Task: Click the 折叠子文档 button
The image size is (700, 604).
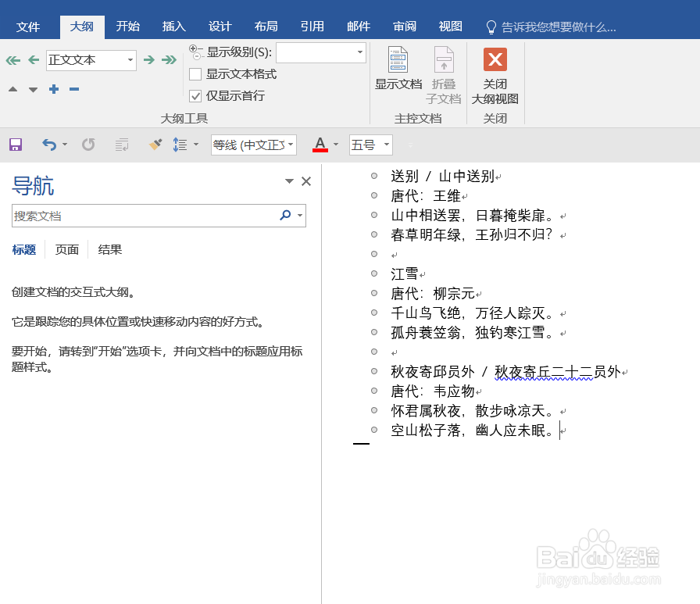Action: (x=444, y=74)
